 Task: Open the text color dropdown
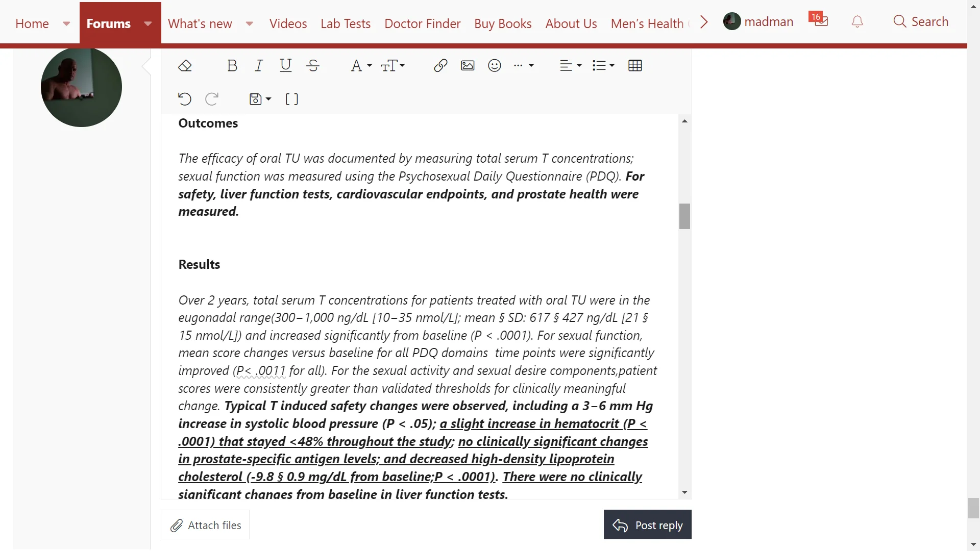coord(361,66)
